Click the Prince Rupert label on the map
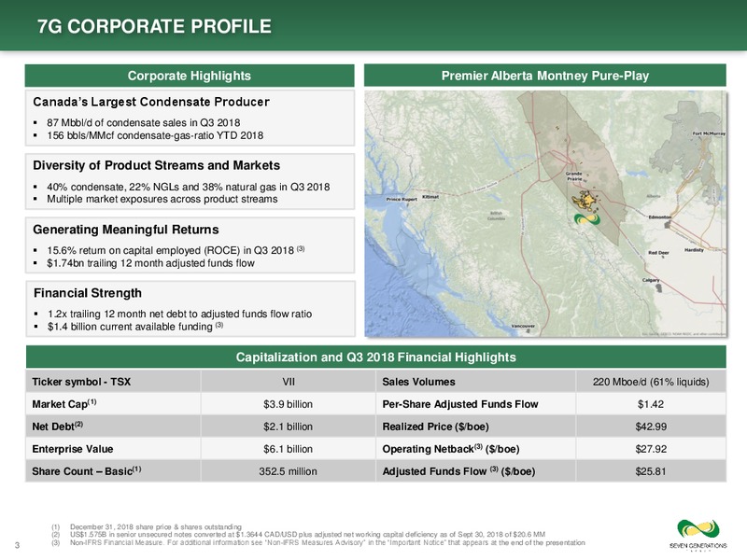This screenshot has width=747, height=560. coord(402,199)
